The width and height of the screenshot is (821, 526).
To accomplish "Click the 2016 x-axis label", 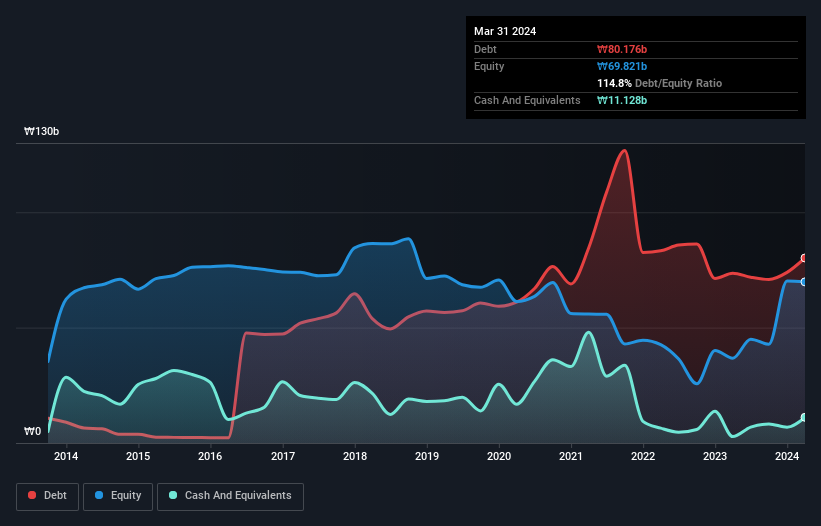I will (210, 456).
